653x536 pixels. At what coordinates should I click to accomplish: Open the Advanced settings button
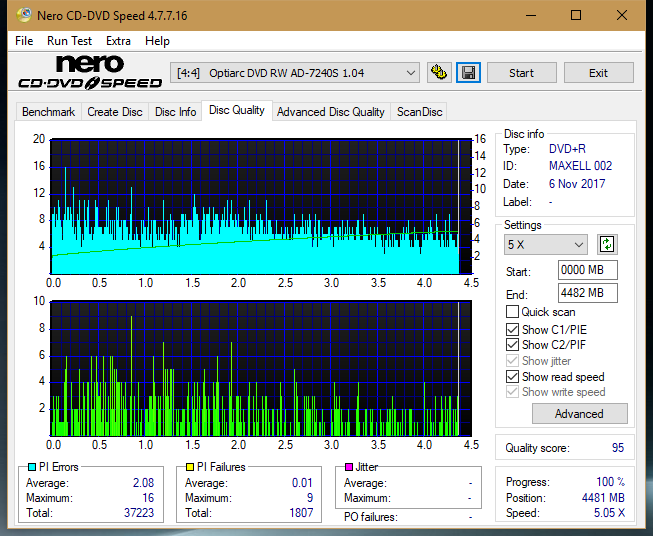(579, 414)
